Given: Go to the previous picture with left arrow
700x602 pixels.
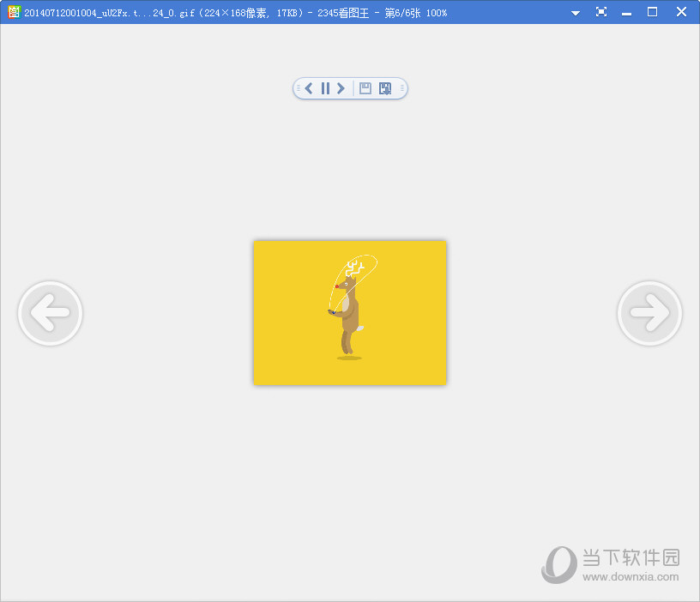Looking at the screenshot, I should coord(50,313).
